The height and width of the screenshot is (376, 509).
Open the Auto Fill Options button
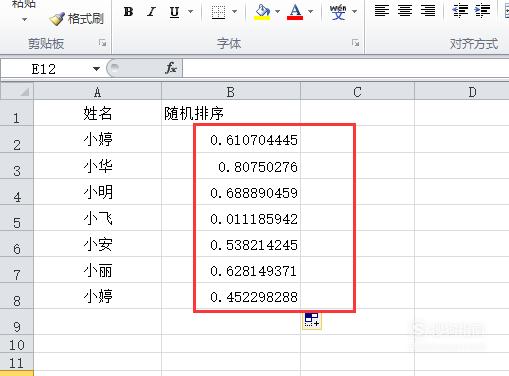pyautogui.click(x=312, y=320)
